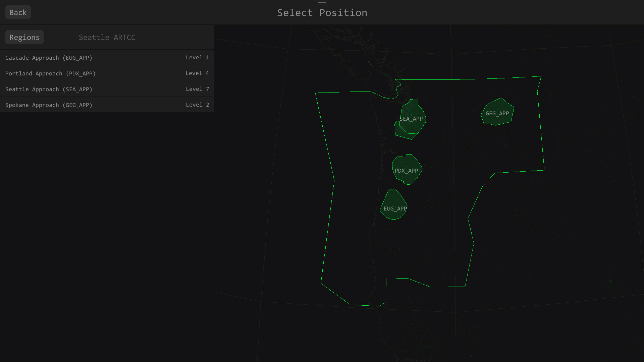Open the Regions selector
This screenshot has height=362, width=644.
tap(24, 37)
